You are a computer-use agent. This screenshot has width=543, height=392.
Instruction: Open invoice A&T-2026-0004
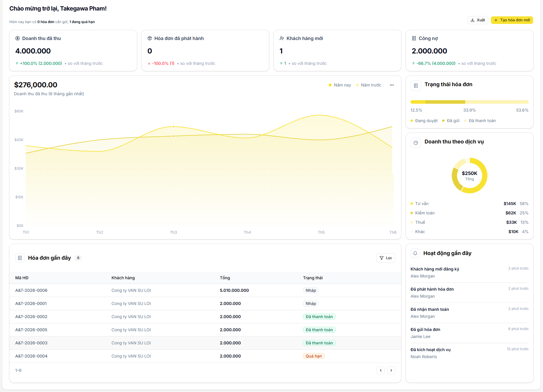(31, 356)
